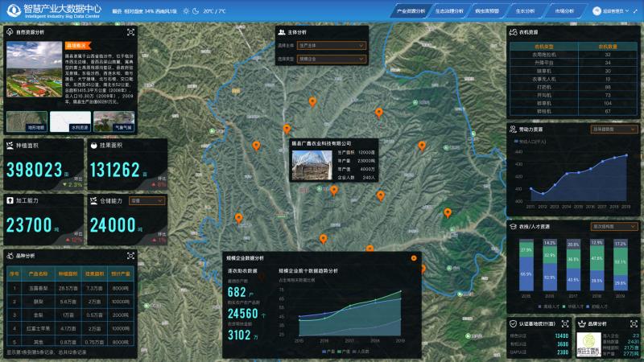Open the 市场分析 tab
Screen dimensions: 644x362
[564, 12]
